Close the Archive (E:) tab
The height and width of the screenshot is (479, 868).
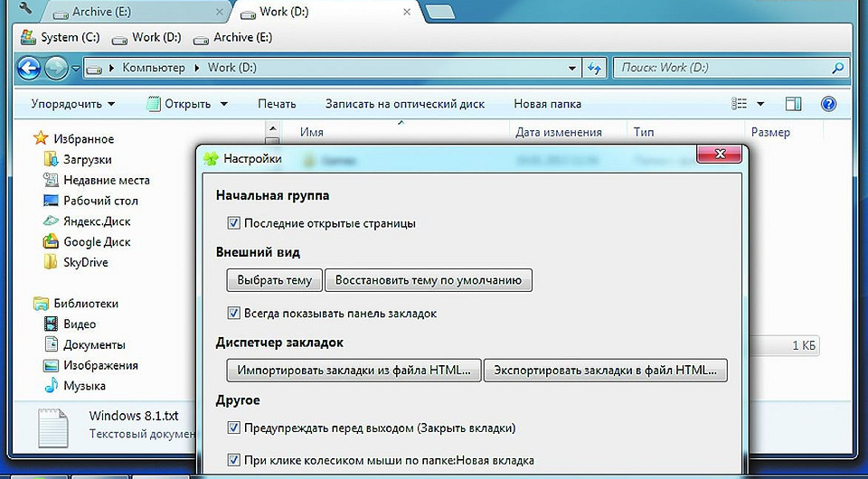pos(220,12)
